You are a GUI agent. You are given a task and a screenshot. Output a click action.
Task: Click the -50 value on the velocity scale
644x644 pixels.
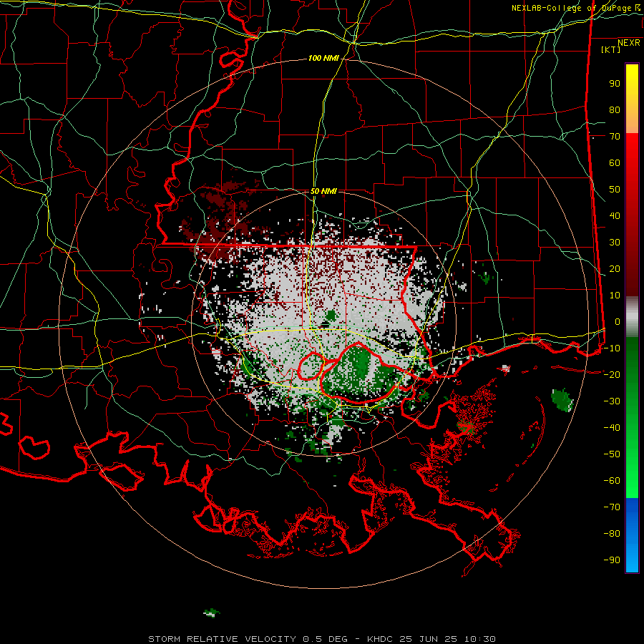(612, 454)
